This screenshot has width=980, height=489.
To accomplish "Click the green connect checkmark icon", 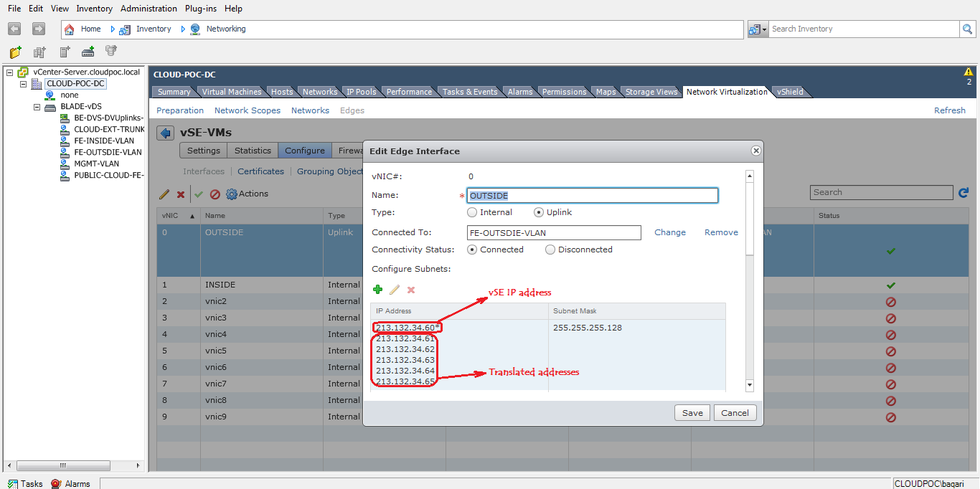I will coord(199,194).
